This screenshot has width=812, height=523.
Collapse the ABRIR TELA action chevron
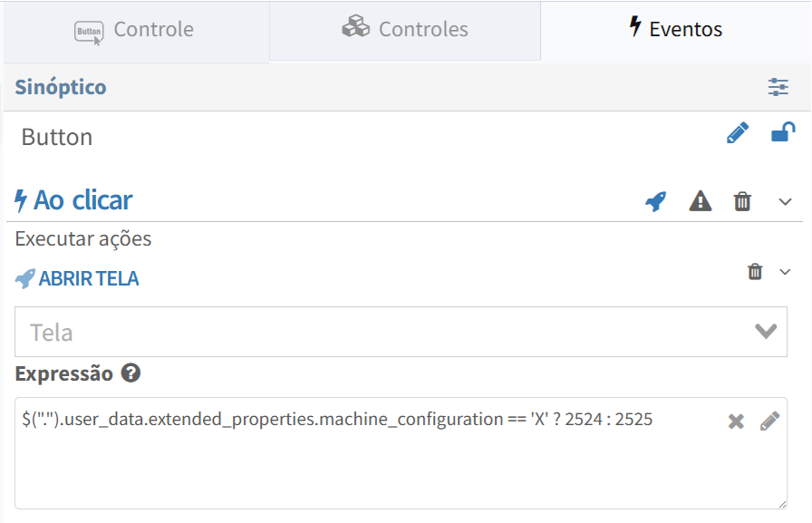pyautogui.click(x=785, y=272)
